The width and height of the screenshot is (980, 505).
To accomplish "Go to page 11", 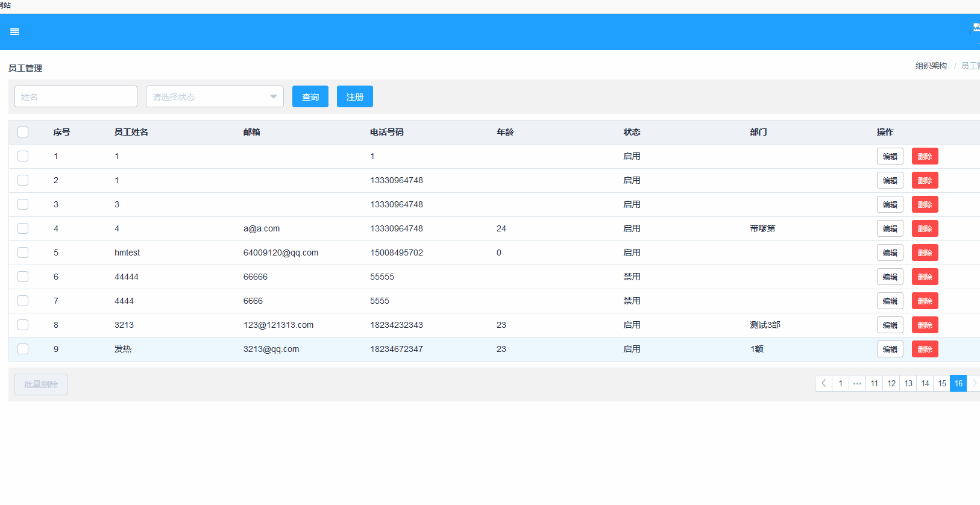I will [x=874, y=383].
